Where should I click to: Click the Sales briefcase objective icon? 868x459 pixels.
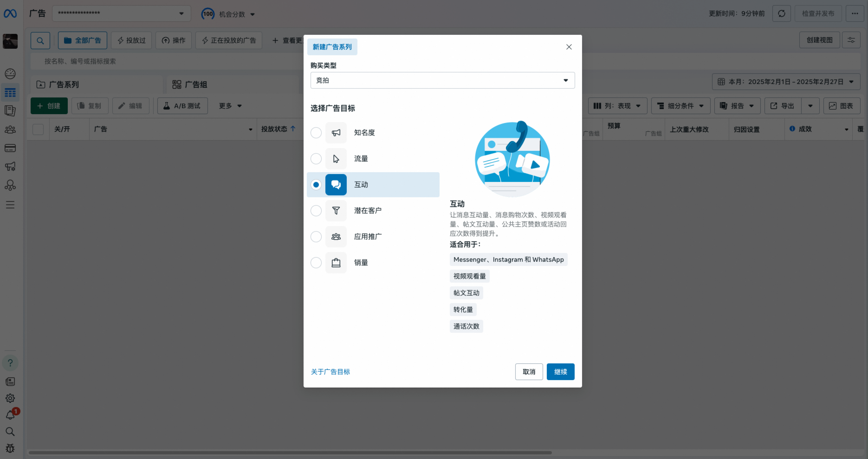336,263
